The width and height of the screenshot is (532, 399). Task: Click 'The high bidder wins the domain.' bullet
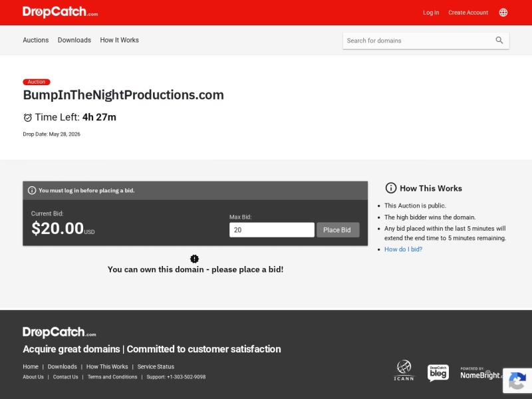[430, 217]
